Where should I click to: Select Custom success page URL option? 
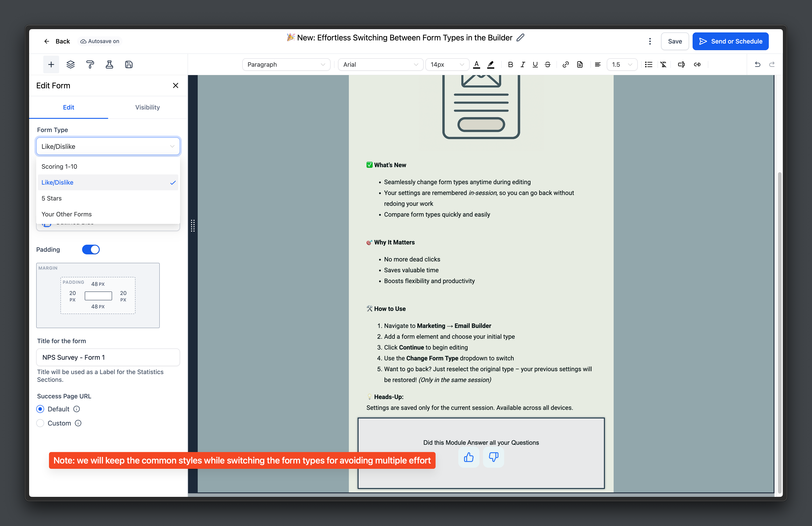click(x=40, y=423)
